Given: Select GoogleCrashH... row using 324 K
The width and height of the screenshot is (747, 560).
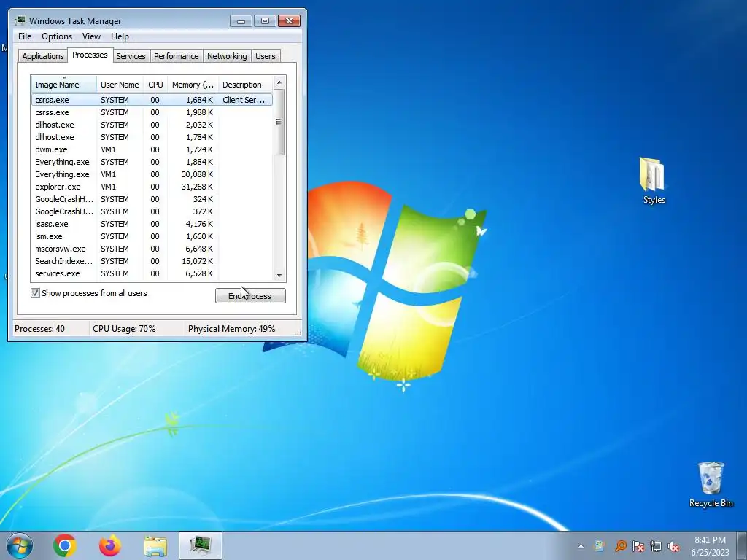Looking at the screenshot, I should (152, 199).
